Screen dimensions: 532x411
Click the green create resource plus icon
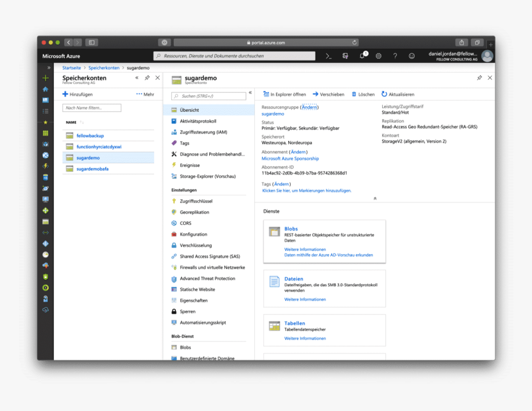pos(45,78)
